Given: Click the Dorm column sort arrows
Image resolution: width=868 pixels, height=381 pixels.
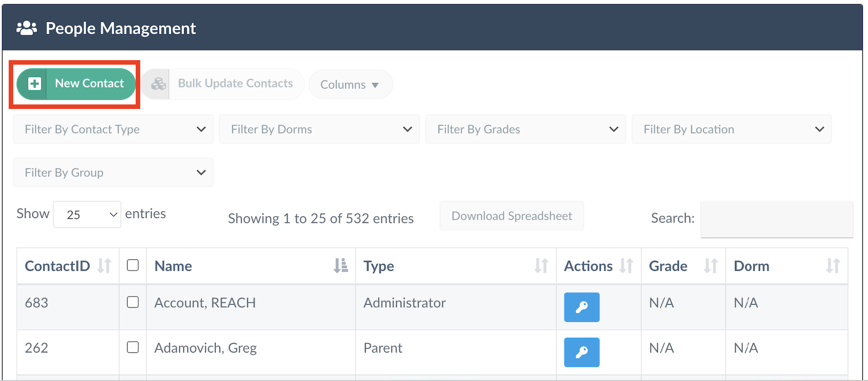Looking at the screenshot, I should coord(833,266).
